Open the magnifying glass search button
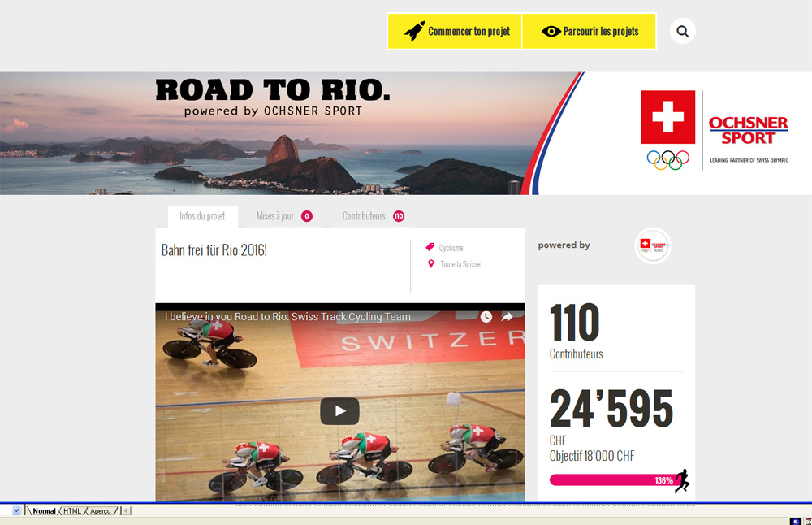The height and width of the screenshot is (525, 812). point(683,31)
